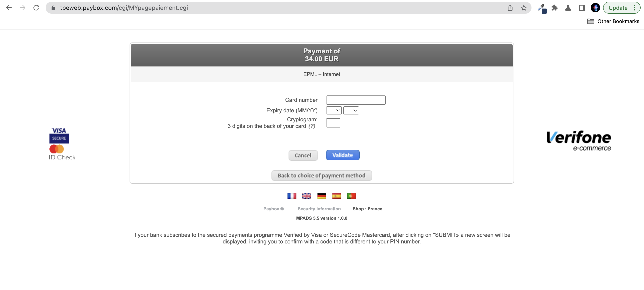644x290 pixels.
Task: Bookmark this page with the star icon
Action: [524, 8]
